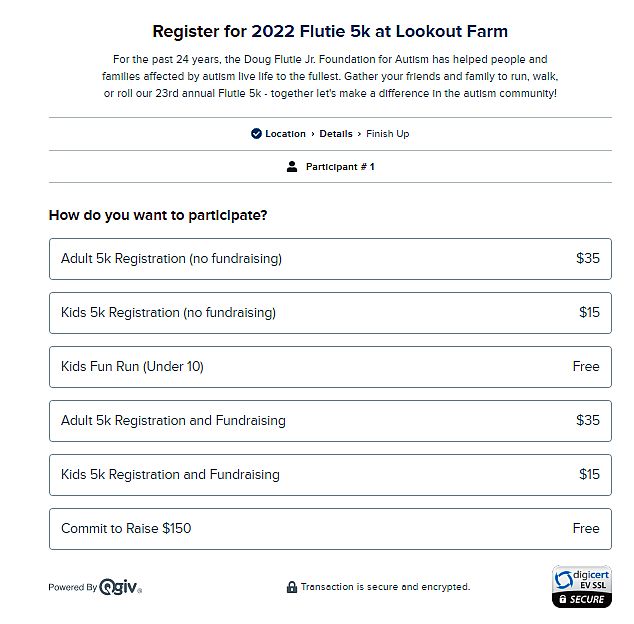
Task: Click the Qgiv logo
Action: [120, 588]
